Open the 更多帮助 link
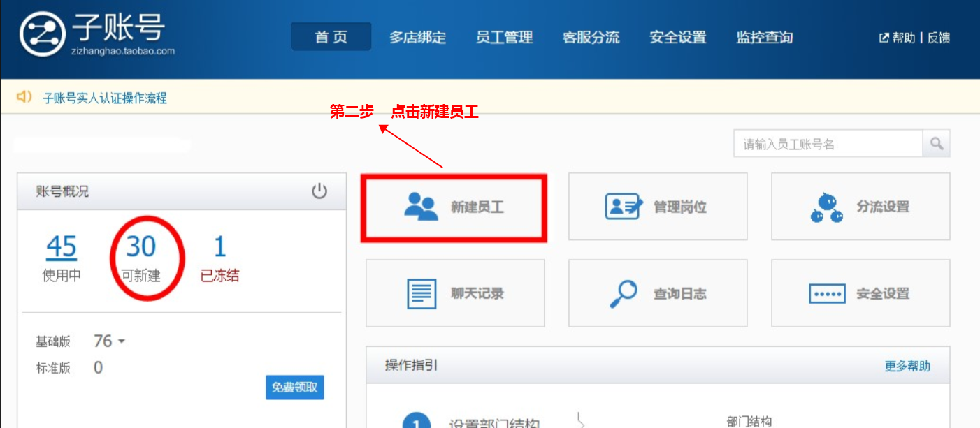 pyautogui.click(x=907, y=366)
